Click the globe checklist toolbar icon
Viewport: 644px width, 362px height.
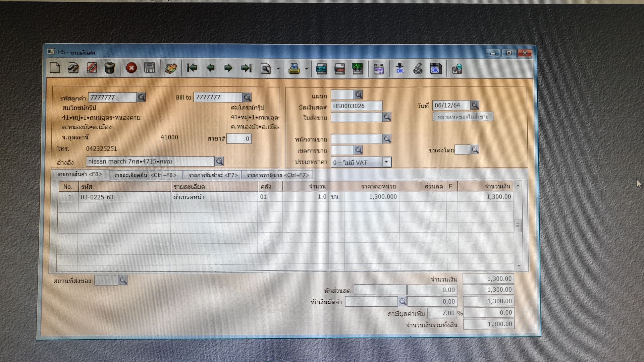click(x=457, y=69)
